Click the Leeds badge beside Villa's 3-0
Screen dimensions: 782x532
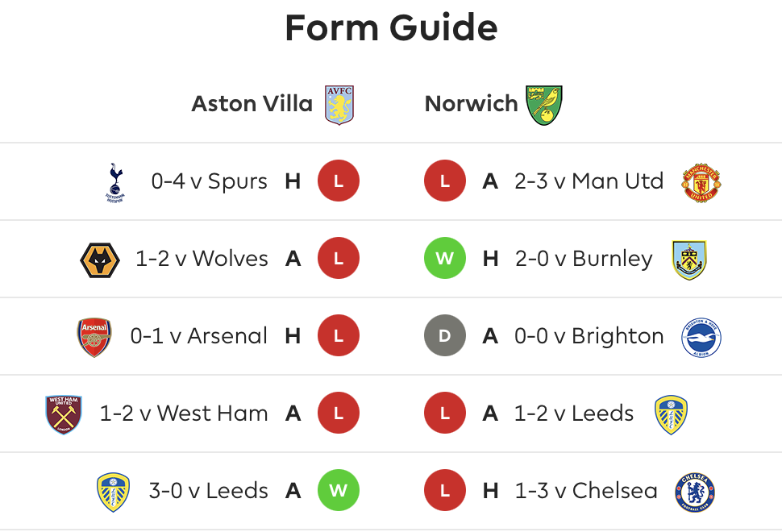[x=113, y=493]
